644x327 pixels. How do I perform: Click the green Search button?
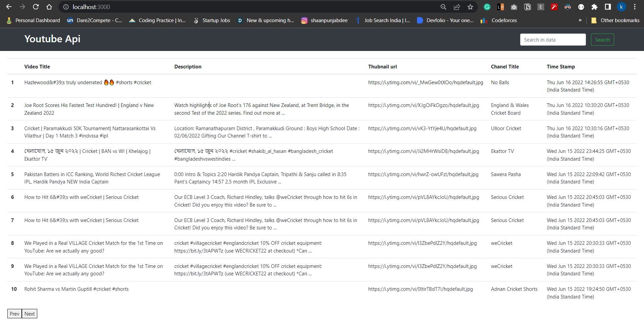(602, 40)
